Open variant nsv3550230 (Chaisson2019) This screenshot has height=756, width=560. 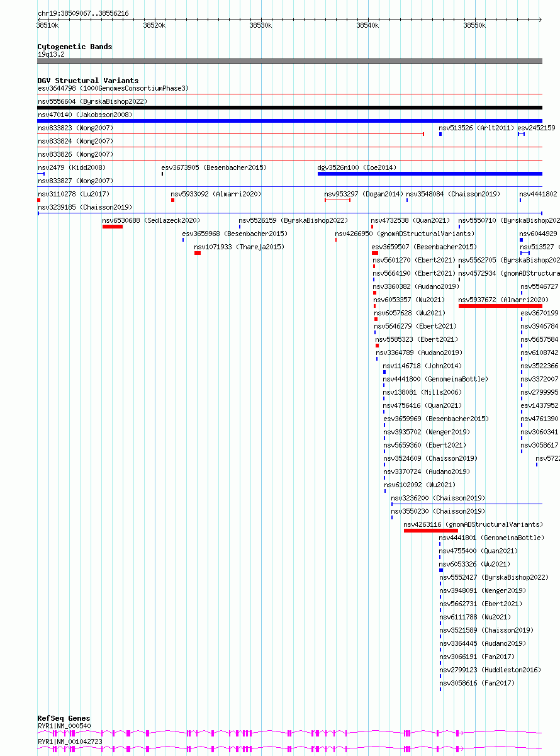(438, 511)
